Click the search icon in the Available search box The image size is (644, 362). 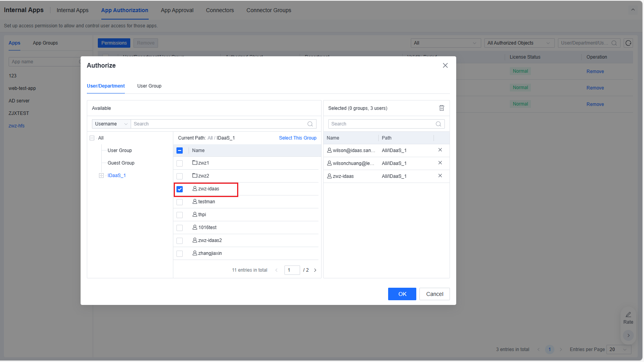pyautogui.click(x=310, y=124)
